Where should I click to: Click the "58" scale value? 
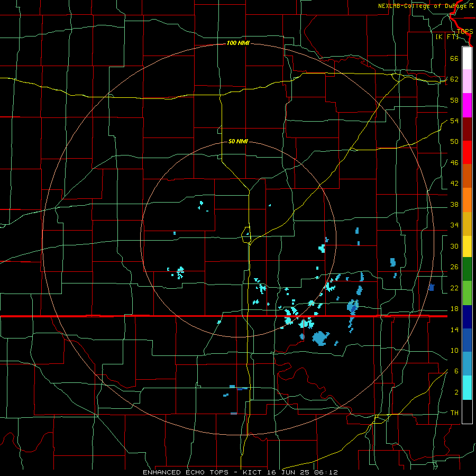click(454, 100)
